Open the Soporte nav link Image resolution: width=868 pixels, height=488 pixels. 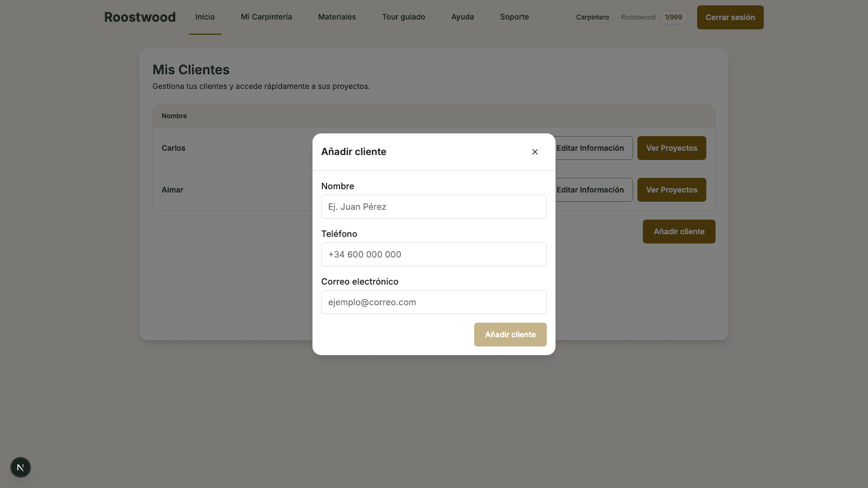coord(514,17)
